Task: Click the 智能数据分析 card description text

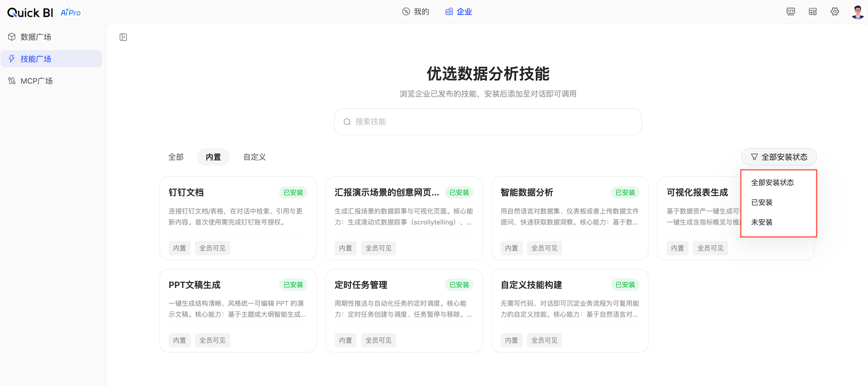Action: 570,217
